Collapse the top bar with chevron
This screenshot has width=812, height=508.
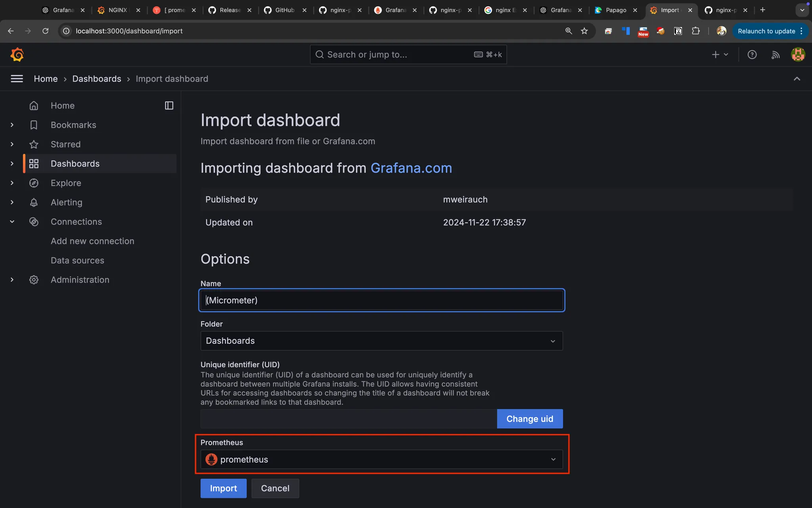coord(797,79)
